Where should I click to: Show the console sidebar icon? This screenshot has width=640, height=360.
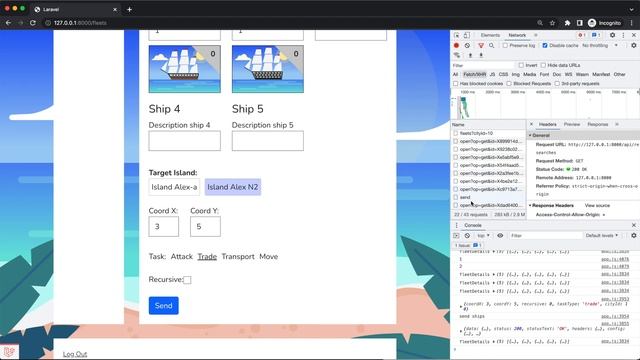click(456, 236)
